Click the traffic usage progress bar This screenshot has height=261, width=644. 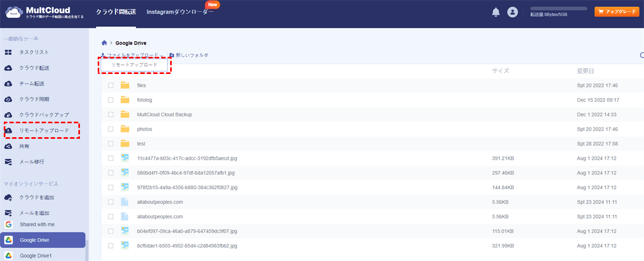pos(559,9)
